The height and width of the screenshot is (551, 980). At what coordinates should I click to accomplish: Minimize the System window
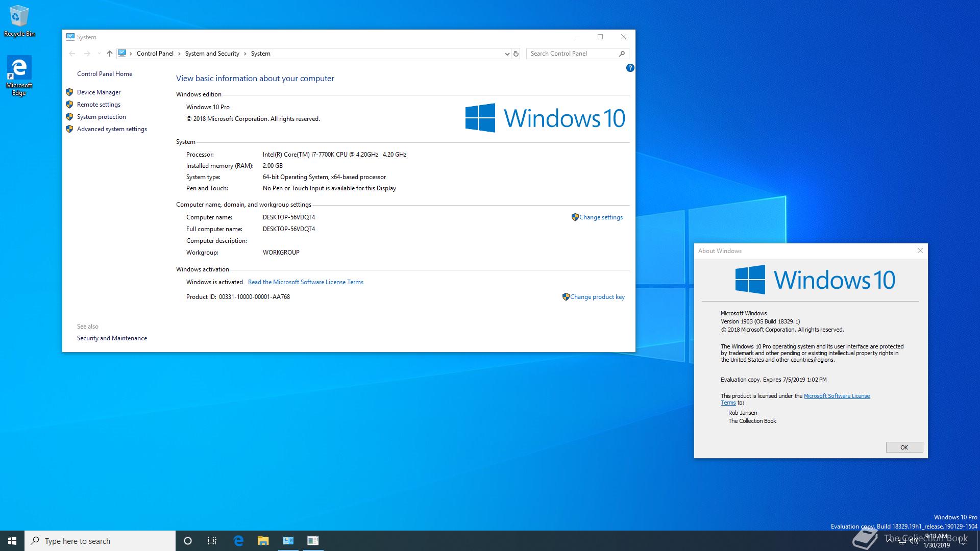tap(577, 37)
